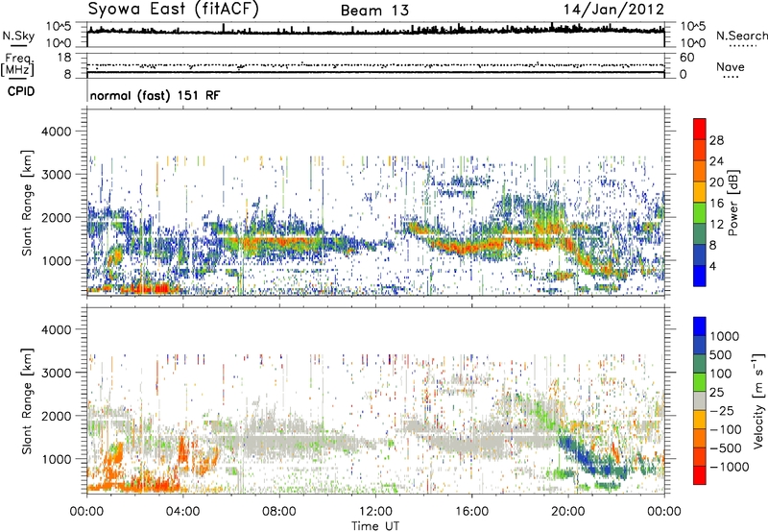Click the 'N.Search' legend label
Screen dimensions: 768x532
(741, 36)
